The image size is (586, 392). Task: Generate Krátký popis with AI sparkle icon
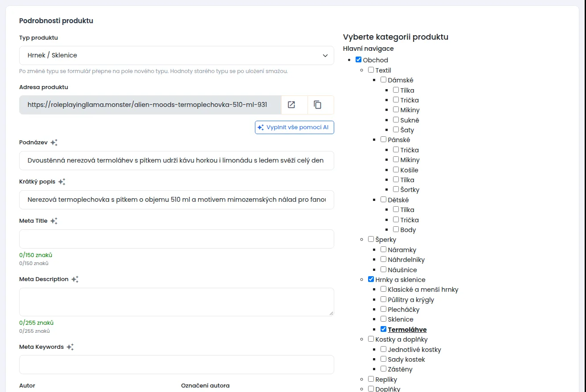(x=61, y=182)
